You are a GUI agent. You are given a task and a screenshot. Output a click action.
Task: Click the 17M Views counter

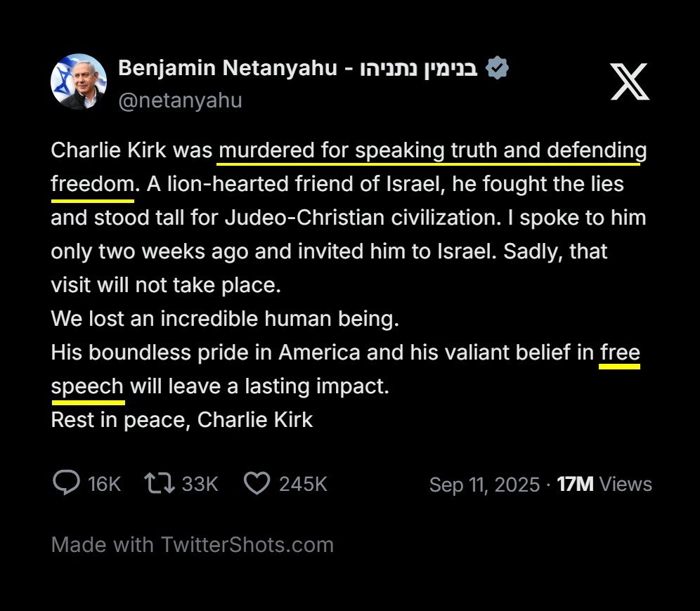click(x=604, y=485)
